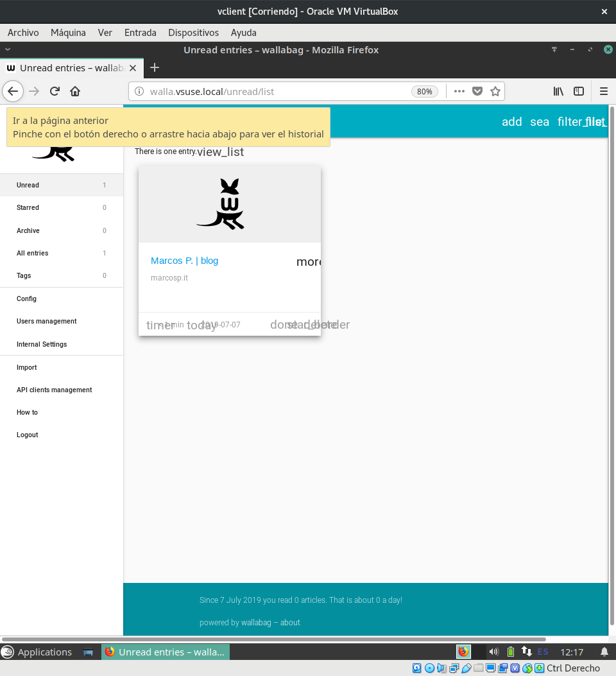Expand the entry's more icon
The height and width of the screenshot is (676, 616).
click(309, 262)
